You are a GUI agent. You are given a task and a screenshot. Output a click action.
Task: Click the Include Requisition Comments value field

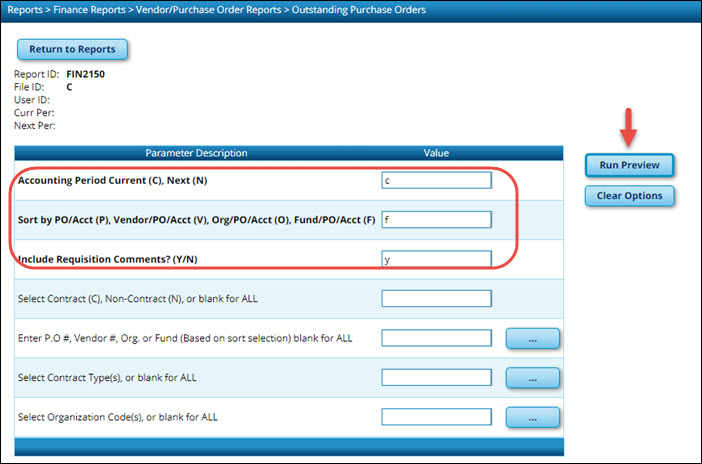tap(436, 259)
